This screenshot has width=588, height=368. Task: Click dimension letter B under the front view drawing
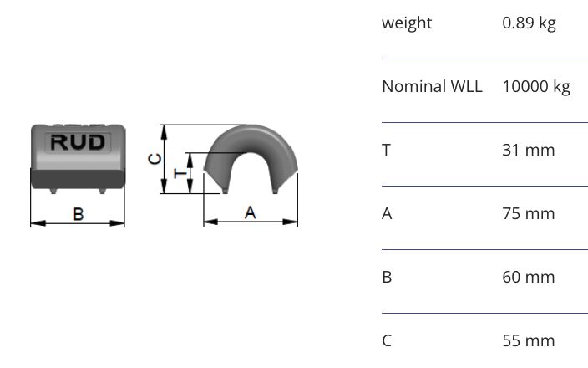pos(79,215)
